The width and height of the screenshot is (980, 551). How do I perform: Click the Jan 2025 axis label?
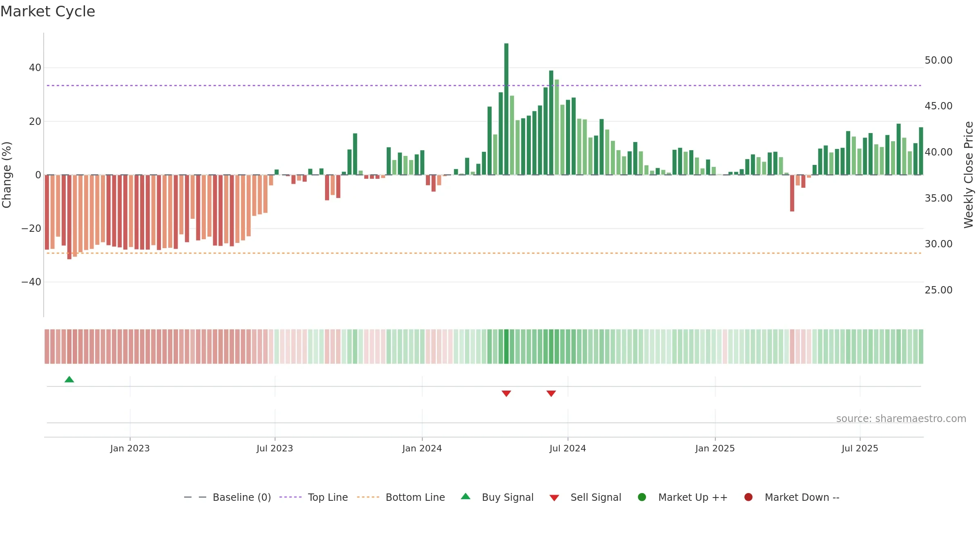click(x=715, y=448)
